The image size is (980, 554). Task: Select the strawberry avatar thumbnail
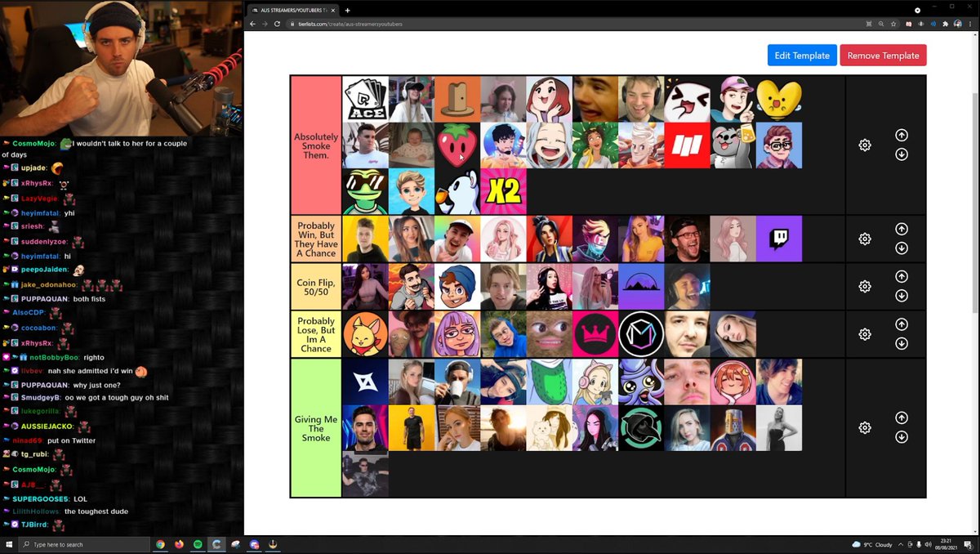coord(457,145)
